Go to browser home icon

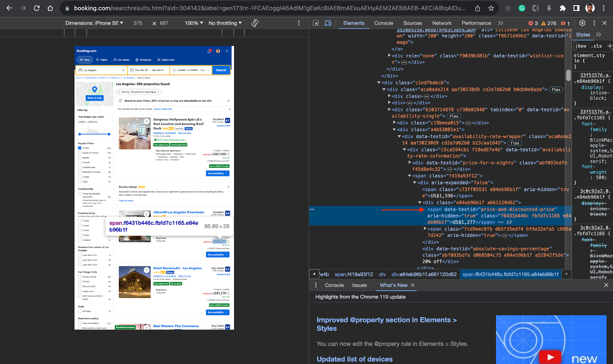click(x=50, y=8)
